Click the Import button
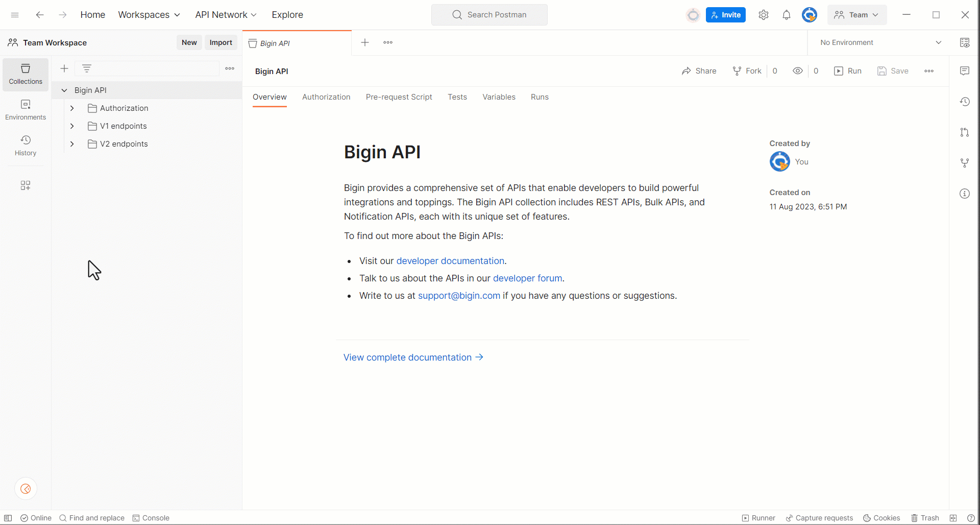 click(221, 42)
